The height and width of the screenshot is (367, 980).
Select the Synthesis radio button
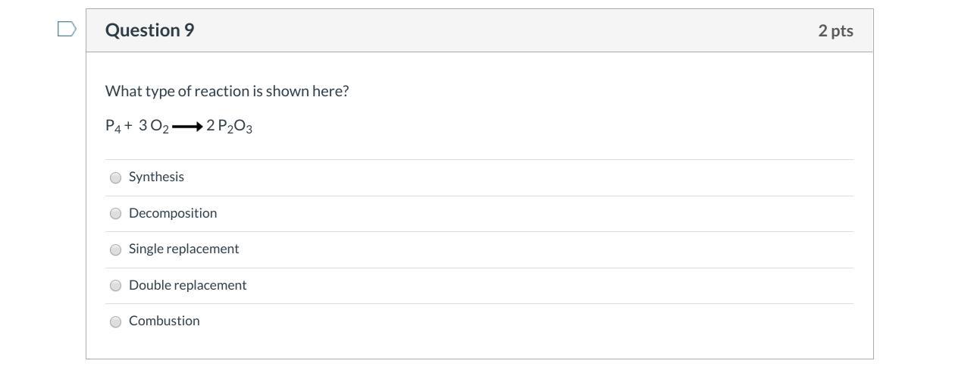coord(116,177)
